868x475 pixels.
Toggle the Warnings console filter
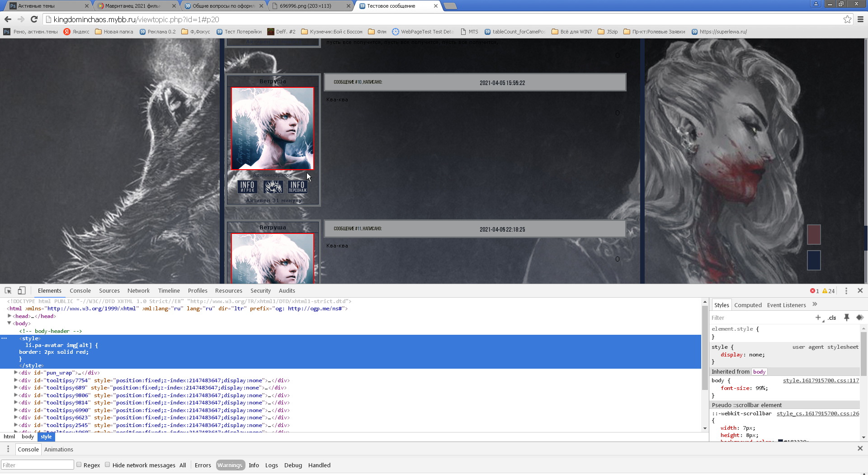[x=230, y=465]
